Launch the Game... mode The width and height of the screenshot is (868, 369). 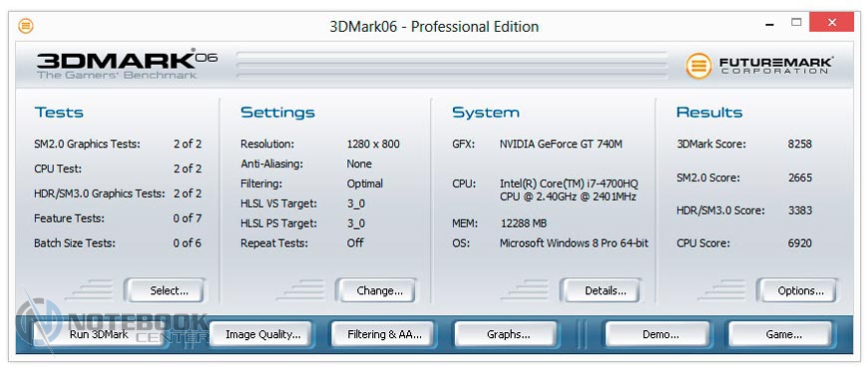click(780, 334)
